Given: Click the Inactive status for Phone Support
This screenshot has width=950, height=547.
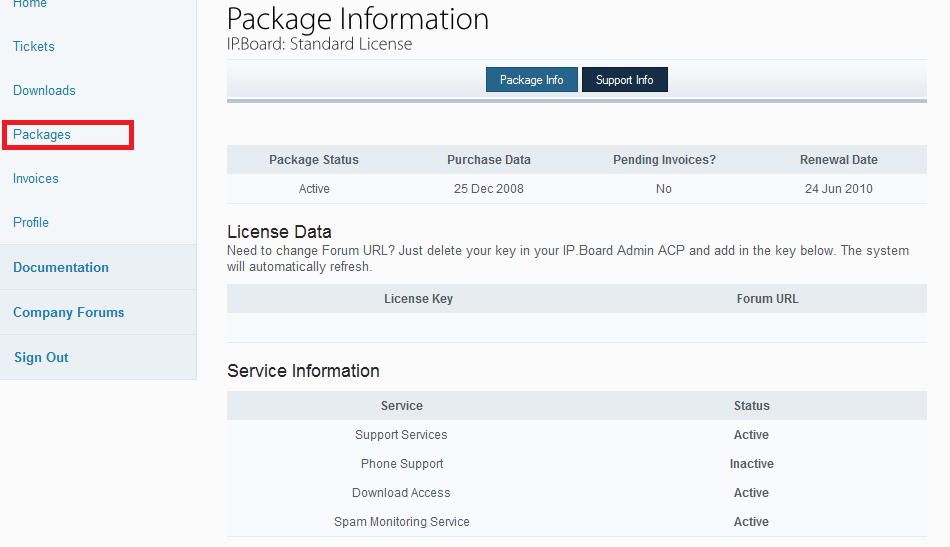Looking at the screenshot, I should click(x=751, y=464).
